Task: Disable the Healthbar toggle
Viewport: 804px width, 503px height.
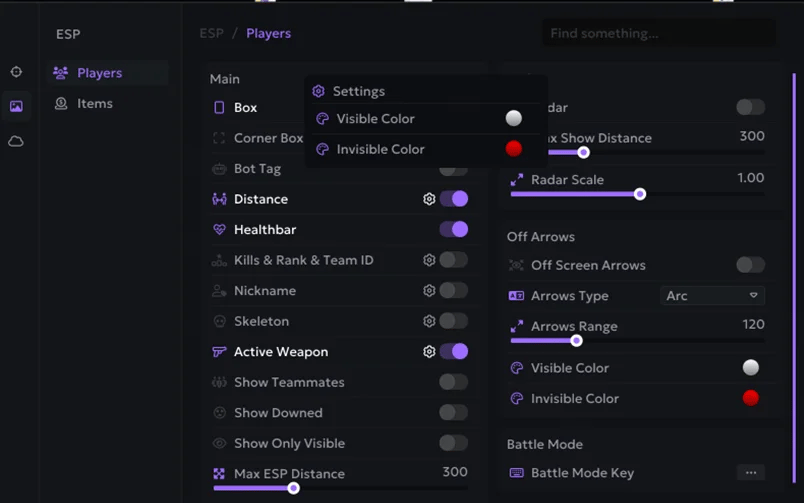Action: click(453, 230)
